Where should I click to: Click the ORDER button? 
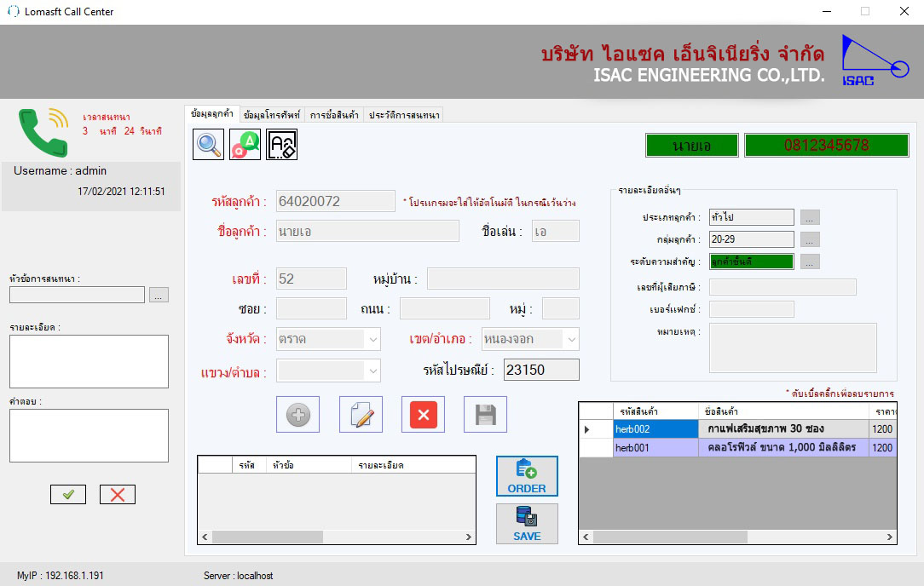[x=527, y=476]
